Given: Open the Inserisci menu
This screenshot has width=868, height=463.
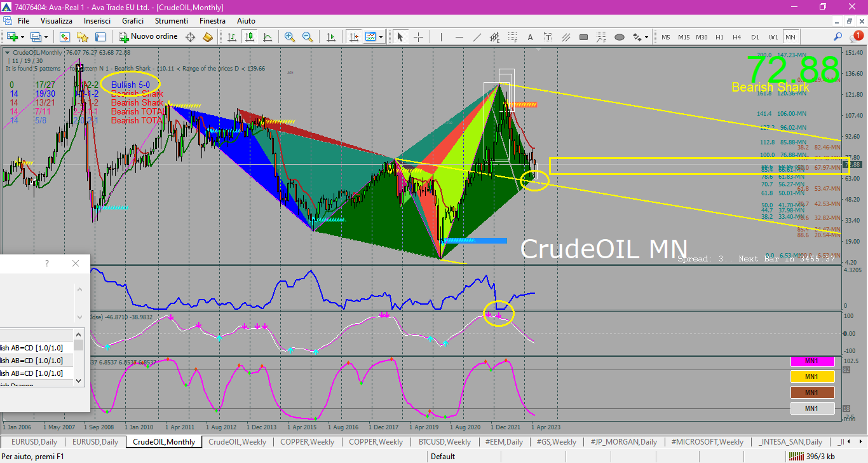Looking at the screenshot, I should point(97,21).
